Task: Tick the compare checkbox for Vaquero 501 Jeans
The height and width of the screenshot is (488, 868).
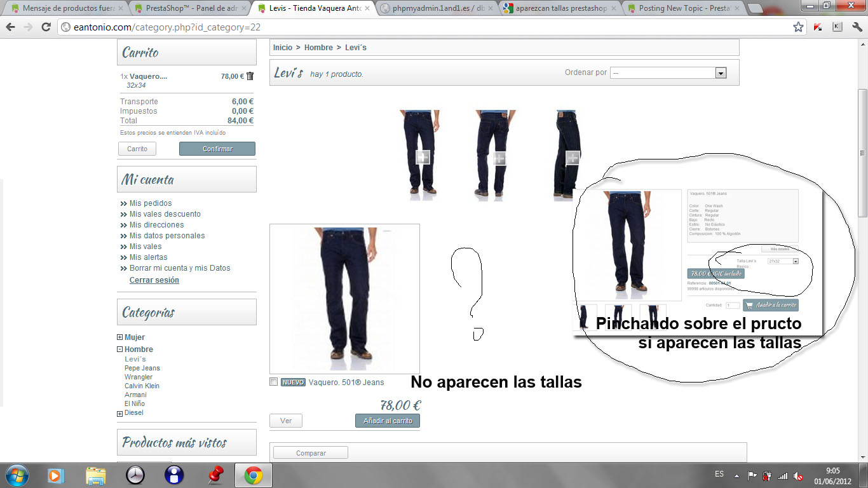Action: click(x=273, y=382)
